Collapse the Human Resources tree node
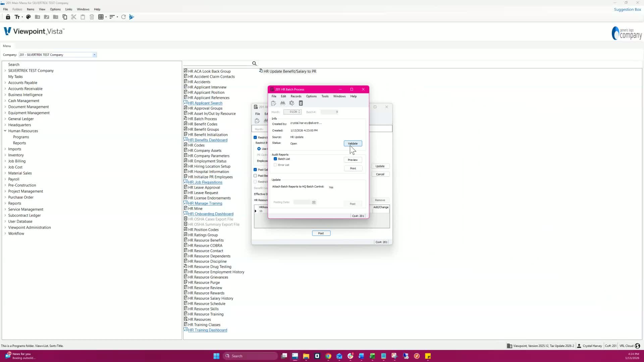 (5, 131)
